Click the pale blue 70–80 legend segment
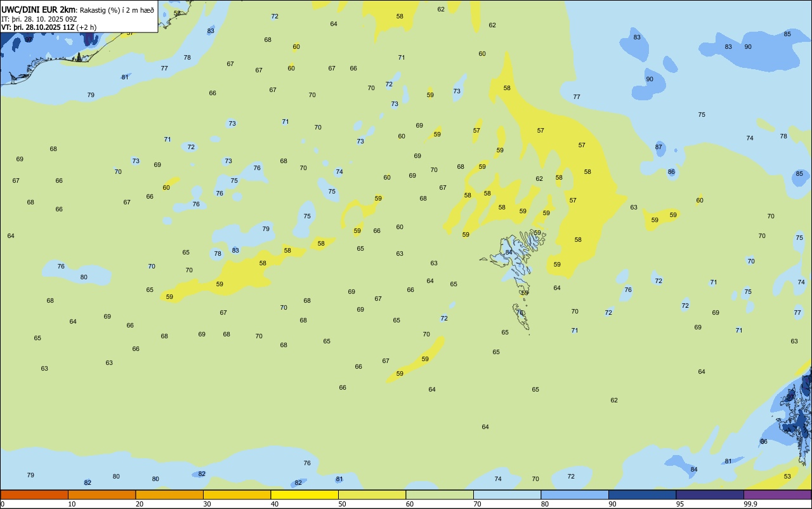The image size is (812, 509). click(x=507, y=494)
